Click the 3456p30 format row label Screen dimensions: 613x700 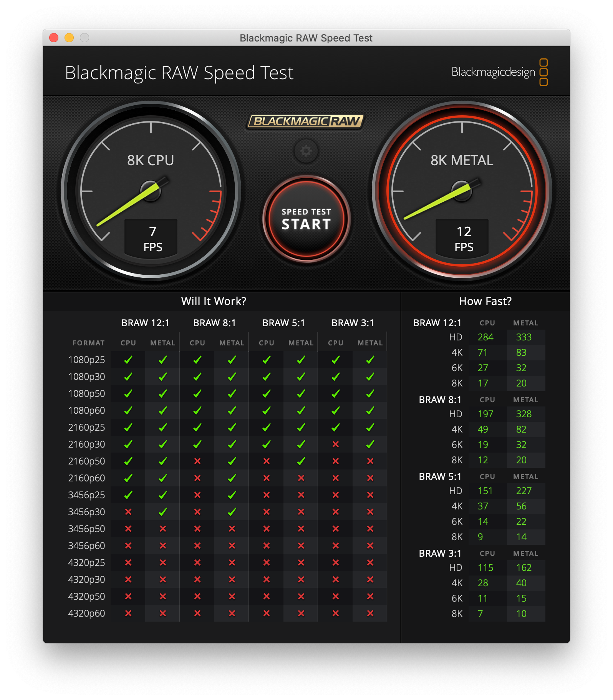(x=86, y=512)
